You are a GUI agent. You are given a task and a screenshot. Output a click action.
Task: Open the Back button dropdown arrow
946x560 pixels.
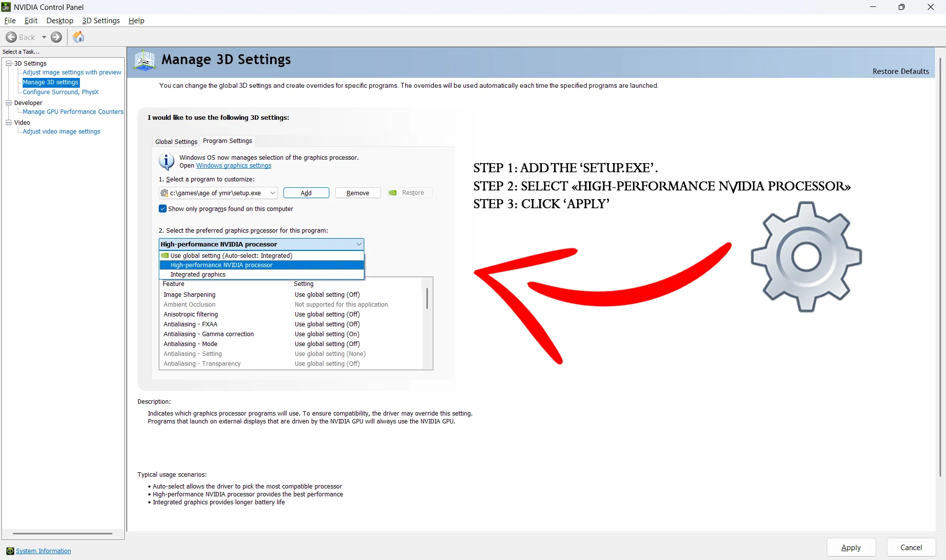[x=43, y=37]
